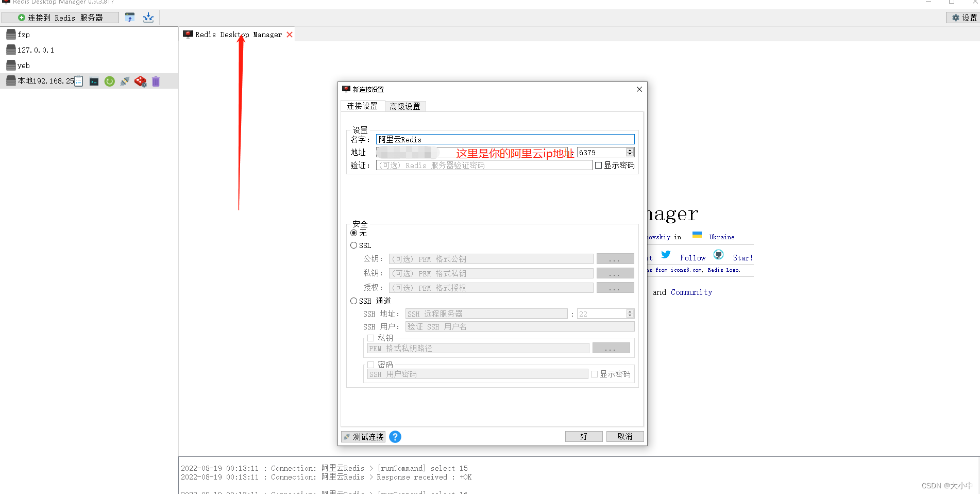Reload the 本地192.168.25 server with green refresh icon
Image resolution: width=980 pixels, height=494 pixels.
coord(109,81)
